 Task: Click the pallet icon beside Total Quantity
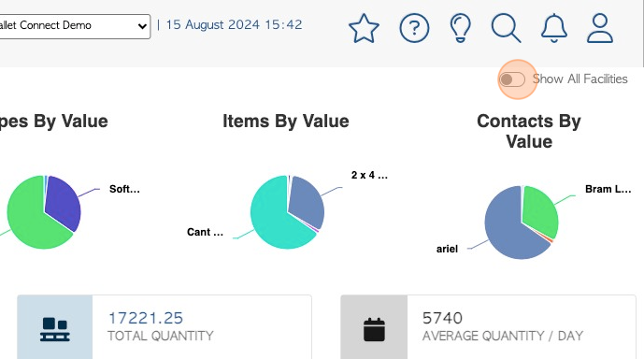(x=55, y=329)
